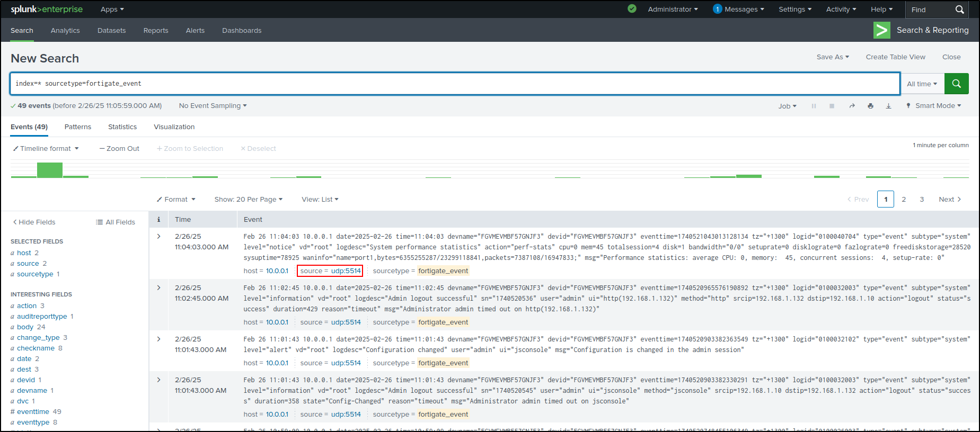Run search with the green magnifier button

[x=956, y=84]
